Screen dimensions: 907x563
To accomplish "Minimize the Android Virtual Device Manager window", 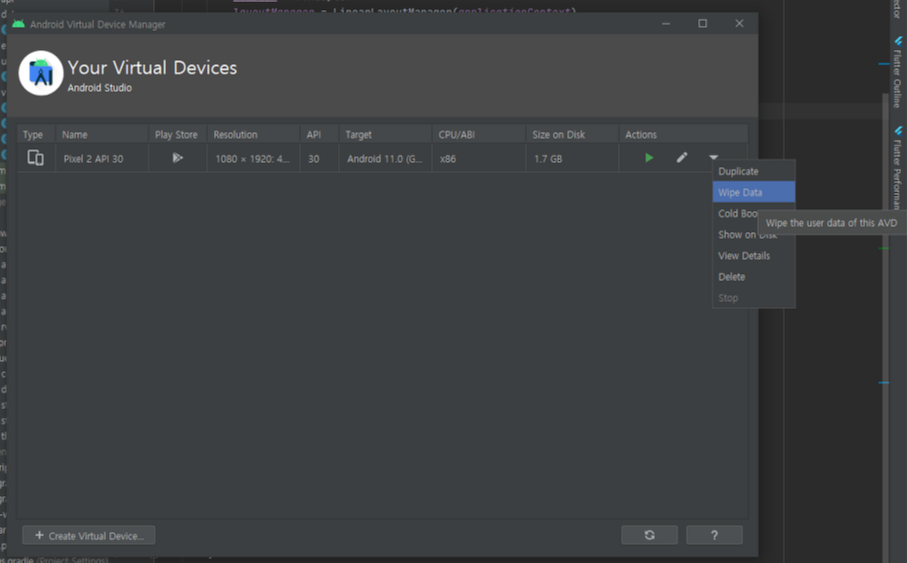I will click(x=666, y=23).
